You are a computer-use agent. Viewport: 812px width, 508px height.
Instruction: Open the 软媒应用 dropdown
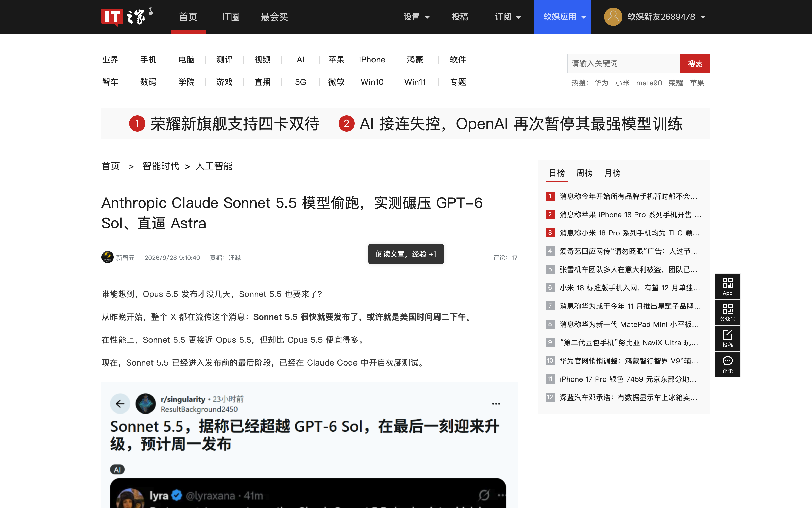562,17
